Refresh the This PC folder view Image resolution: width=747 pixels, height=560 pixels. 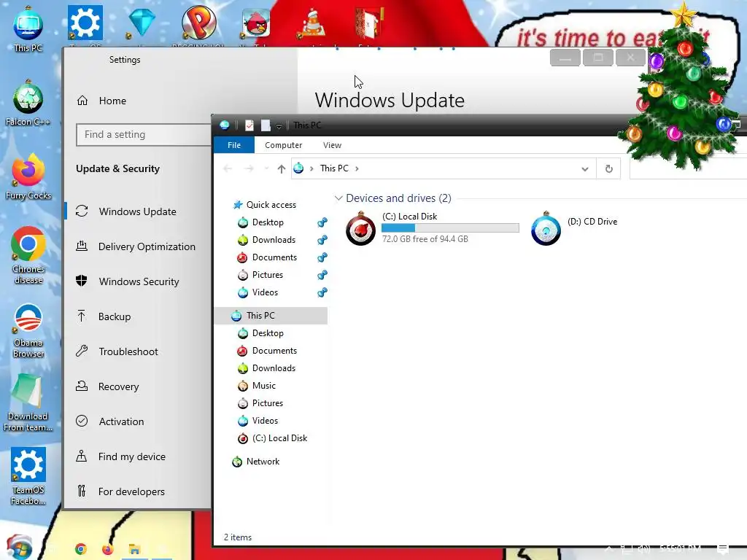coord(609,168)
